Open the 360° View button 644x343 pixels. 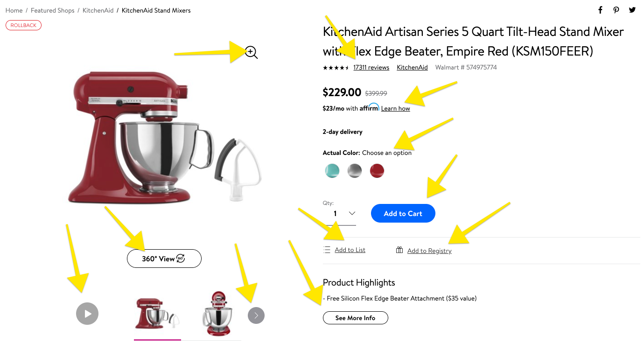pyautogui.click(x=164, y=259)
